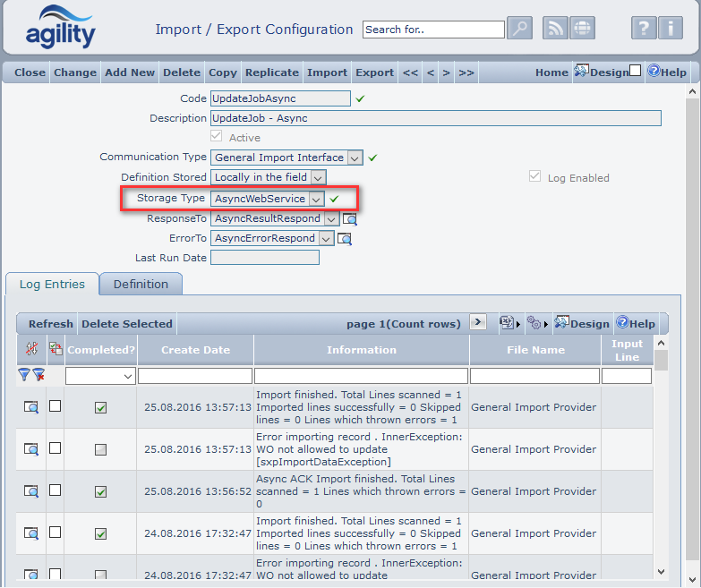701x588 pixels.
Task: Click the question mark help icon
Action: point(643,29)
